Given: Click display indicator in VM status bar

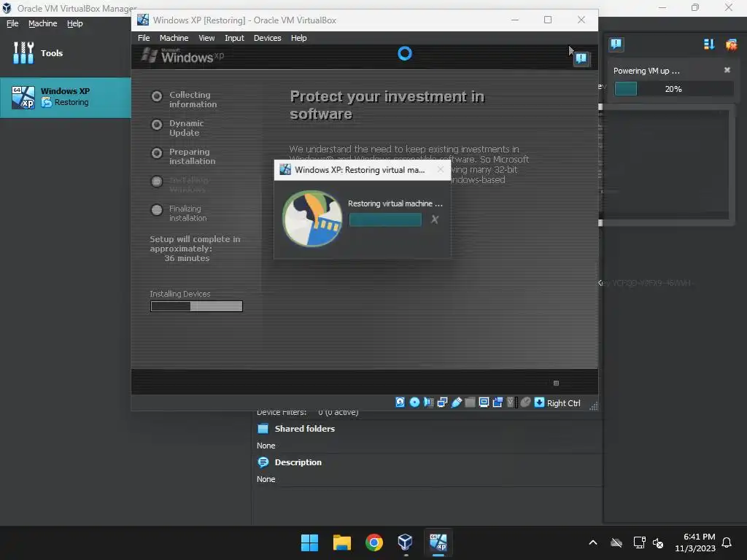Looking at the screenshot, I should point(484,402).
